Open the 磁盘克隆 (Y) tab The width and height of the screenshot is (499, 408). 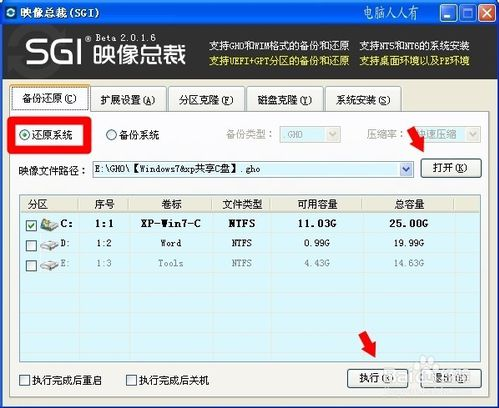coord(285,99)
